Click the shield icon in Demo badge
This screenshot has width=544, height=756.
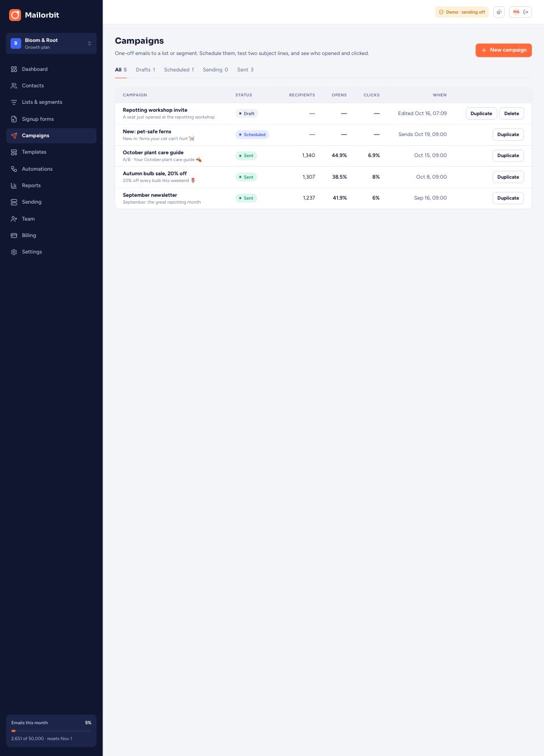[x=441, y=12]
